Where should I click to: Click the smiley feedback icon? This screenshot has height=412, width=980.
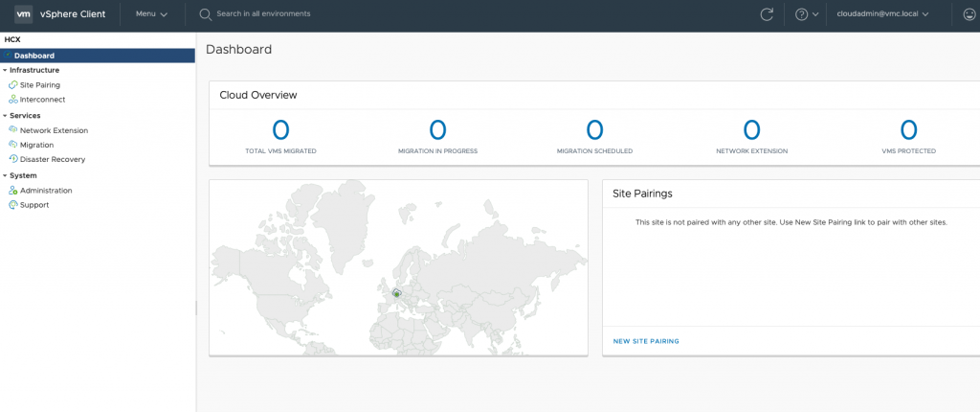pos(970,14)
